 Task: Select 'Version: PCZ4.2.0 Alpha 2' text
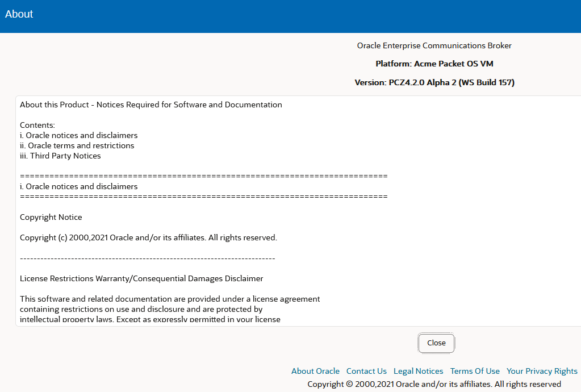pos(406,82)
